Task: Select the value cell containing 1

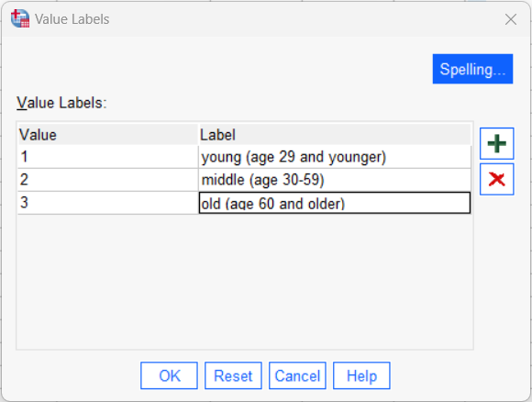Action: pos(108,157)
